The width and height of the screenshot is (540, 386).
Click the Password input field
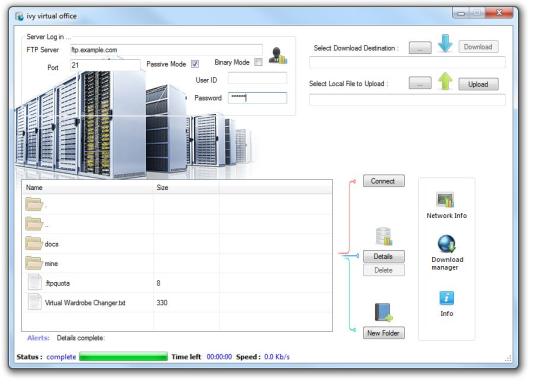click(257, 98)
